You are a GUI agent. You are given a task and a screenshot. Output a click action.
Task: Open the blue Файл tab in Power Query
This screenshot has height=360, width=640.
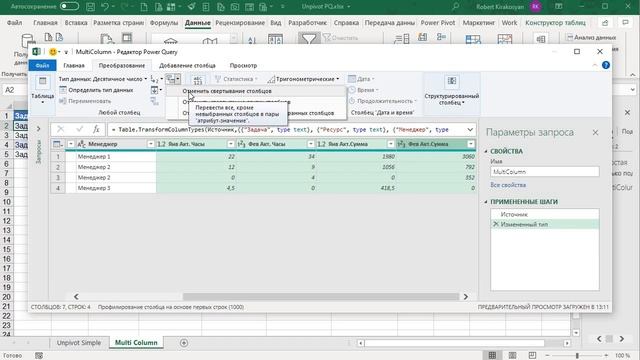[x=42, y=65]
